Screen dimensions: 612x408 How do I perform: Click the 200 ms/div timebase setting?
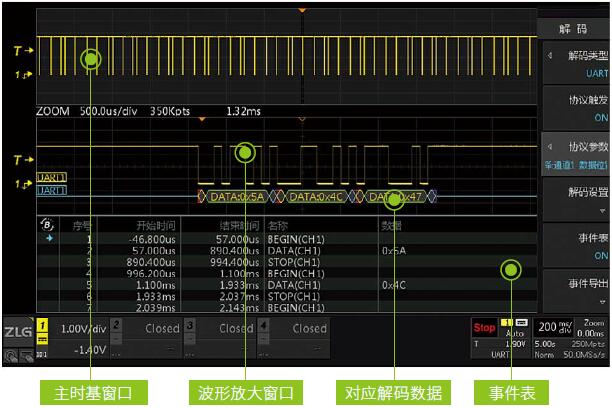(554, 327)
